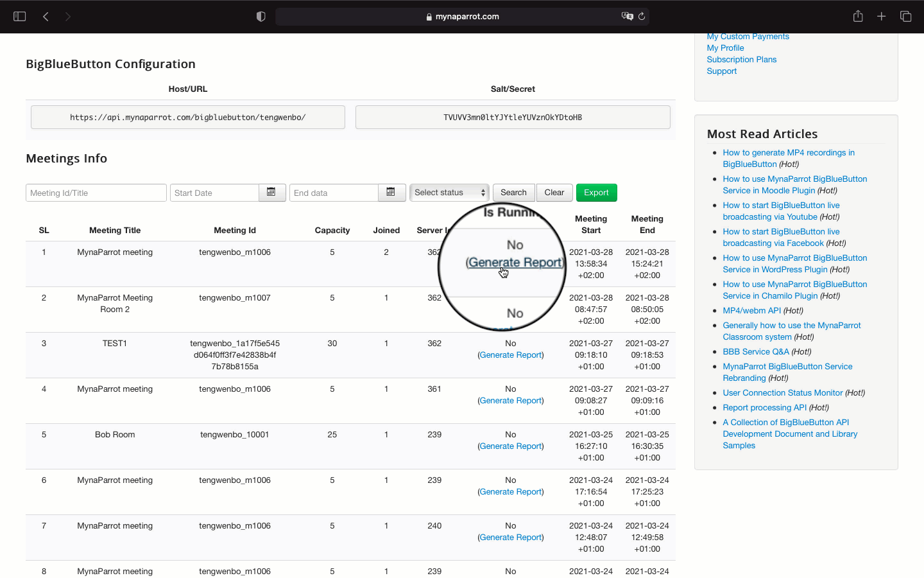The image size is (924, 578).
Task: Select the tengwenbo_m1007 meeting id cell
Action: [235, 298]
